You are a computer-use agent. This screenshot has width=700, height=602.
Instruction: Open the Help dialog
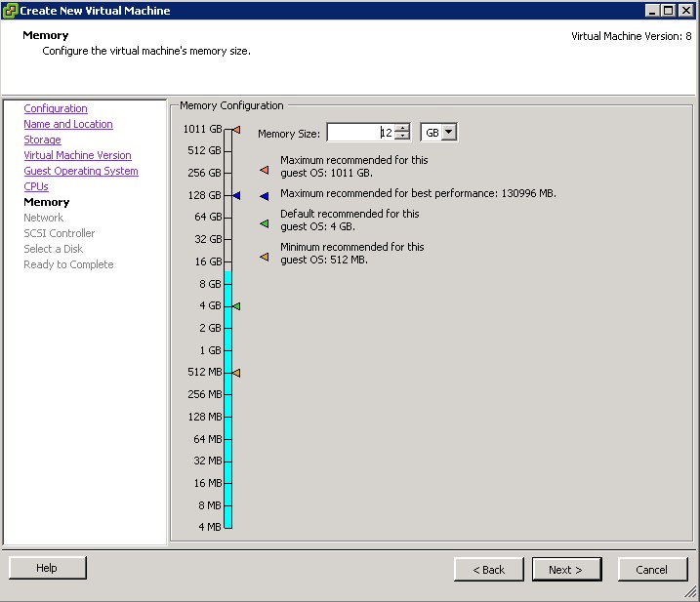pyautogui.click(x=47, y=568)
